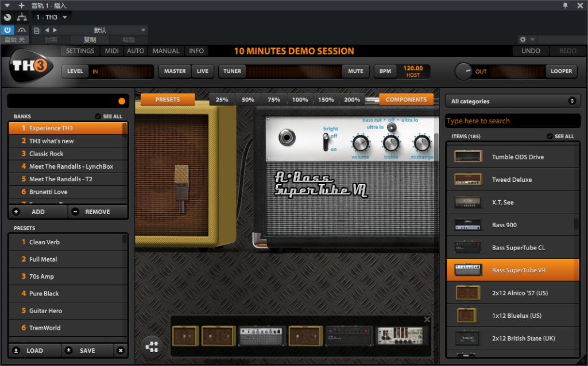Open the gear settings icon in host bar

coord(523,40)
